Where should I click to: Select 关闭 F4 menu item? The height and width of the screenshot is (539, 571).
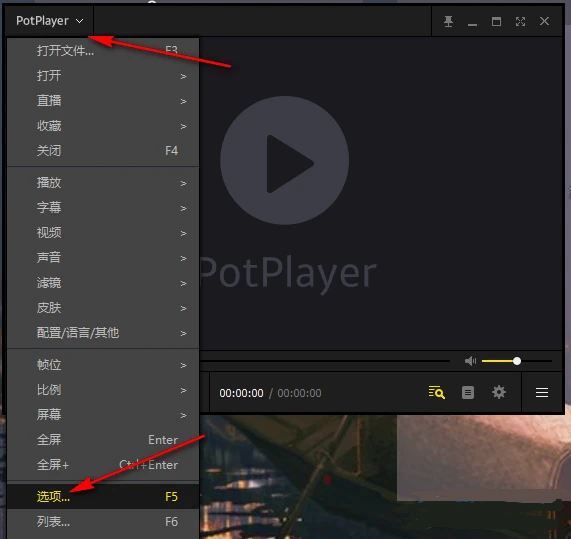[x=103, y=150]
